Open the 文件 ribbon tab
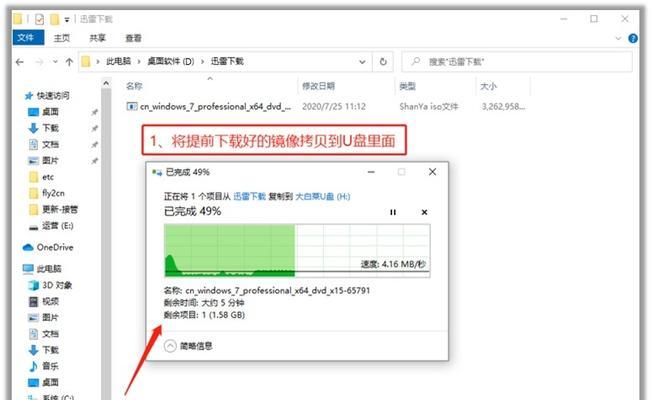Viewport: 652px width, 400px height. 28,38
